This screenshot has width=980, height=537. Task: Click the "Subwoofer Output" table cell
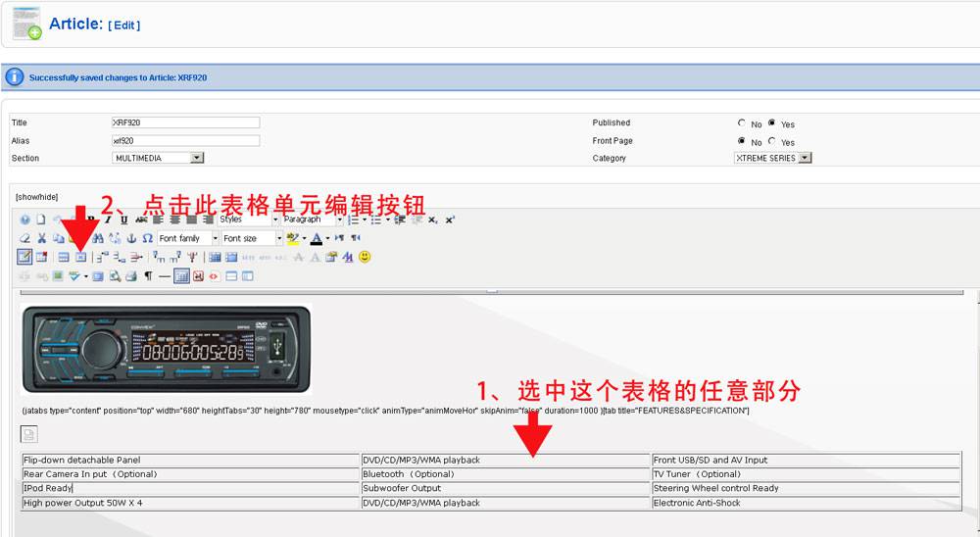pos(506,488)
